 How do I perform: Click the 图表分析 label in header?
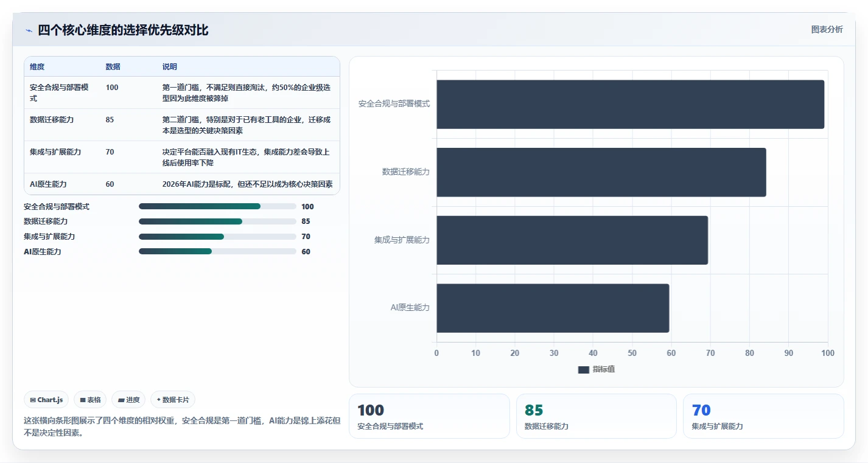(x=827, y=29)
